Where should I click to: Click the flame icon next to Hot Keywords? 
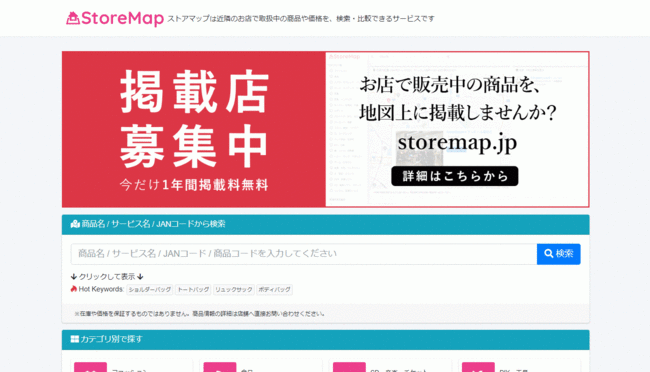coord(74,289)
